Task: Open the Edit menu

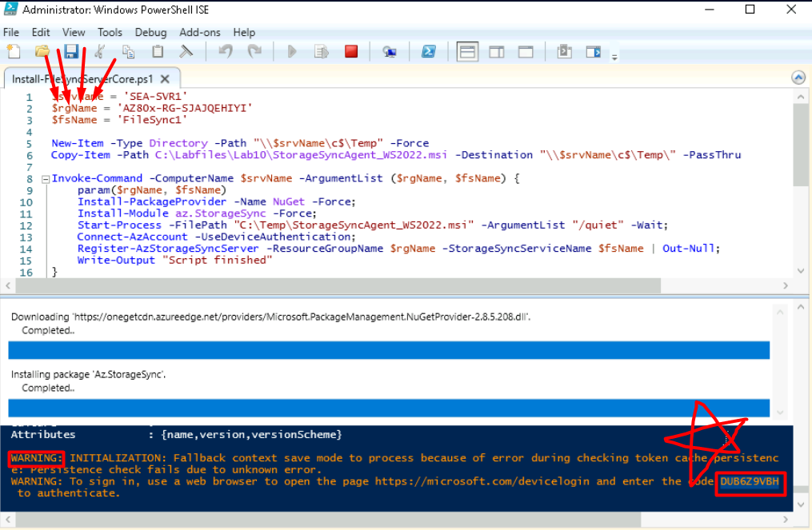Action: [40, 32]
